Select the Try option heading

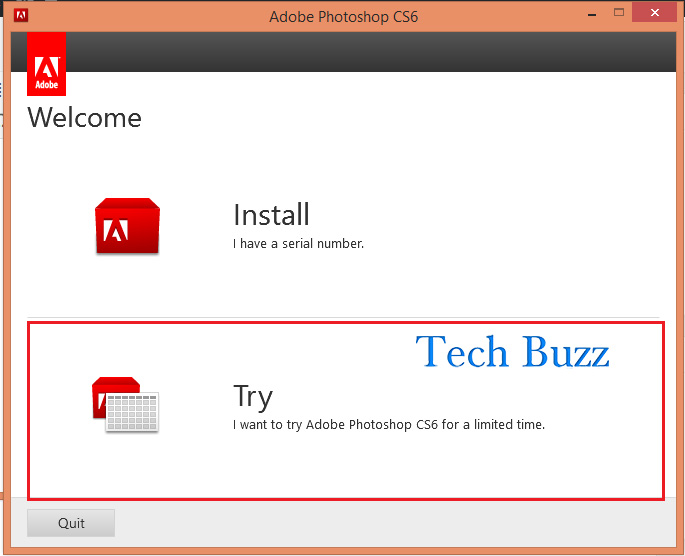coord(253,397)
